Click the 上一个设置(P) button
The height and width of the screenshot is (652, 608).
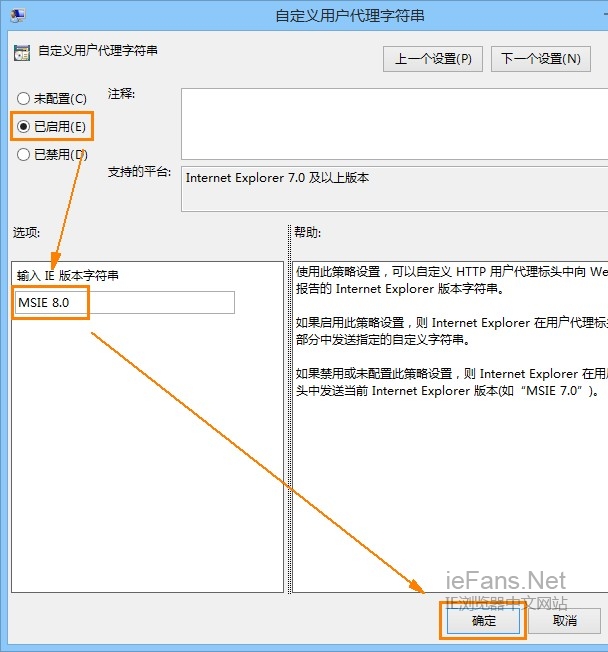433,59
